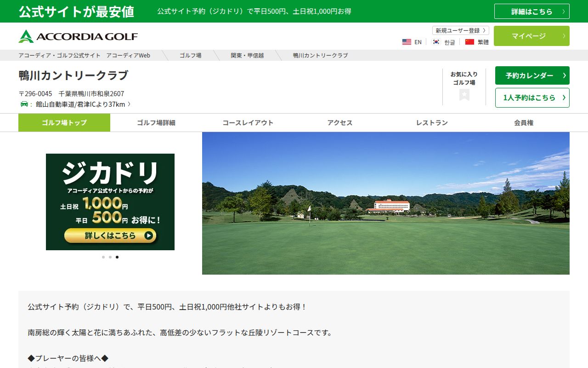Switch language to 한글
The image size is (588, 368).
click(x=449, y=42)
